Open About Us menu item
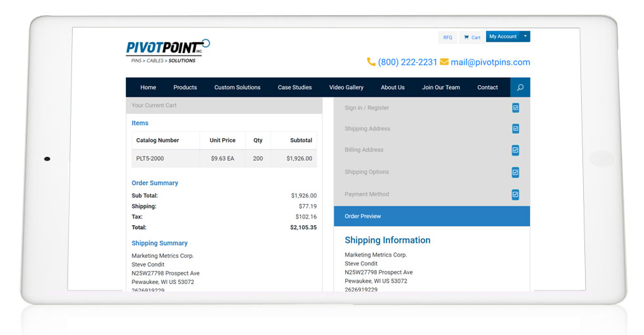Image resolution: width=644 pixels, height=335 pixels. coord(392,87)
